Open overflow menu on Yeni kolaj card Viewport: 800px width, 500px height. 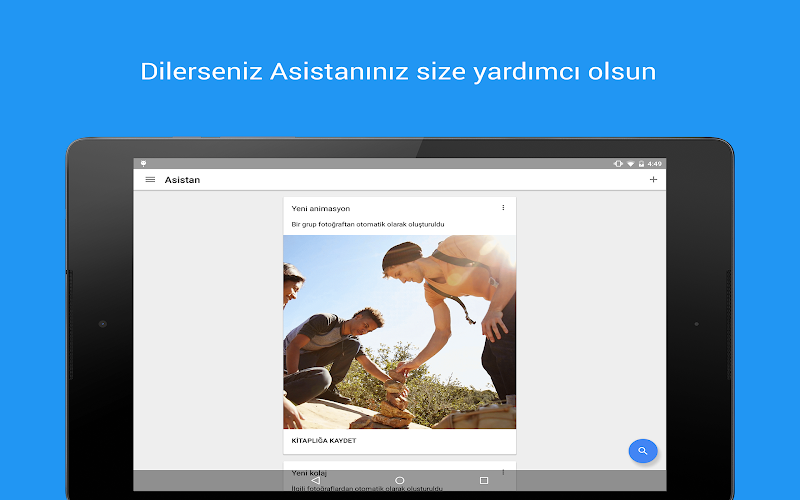503,472
